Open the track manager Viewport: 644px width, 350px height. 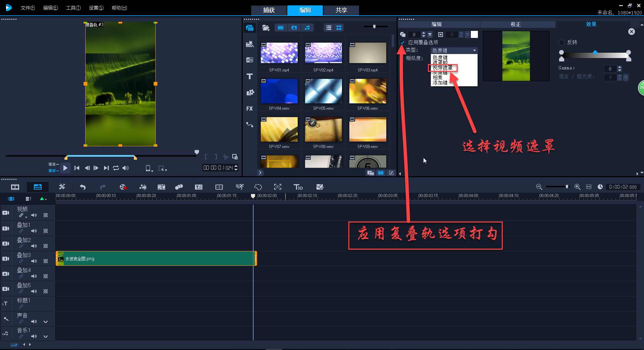(29, 199)
